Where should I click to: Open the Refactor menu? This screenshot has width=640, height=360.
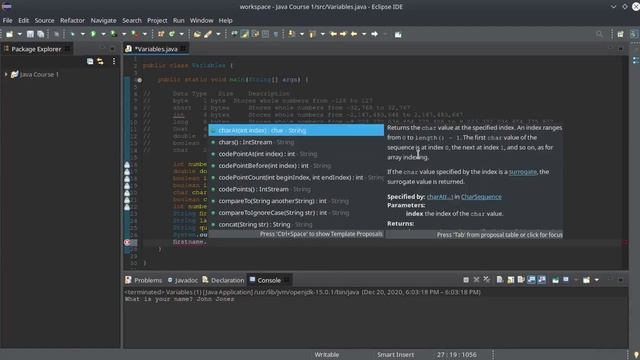click(x=72, y=20)
